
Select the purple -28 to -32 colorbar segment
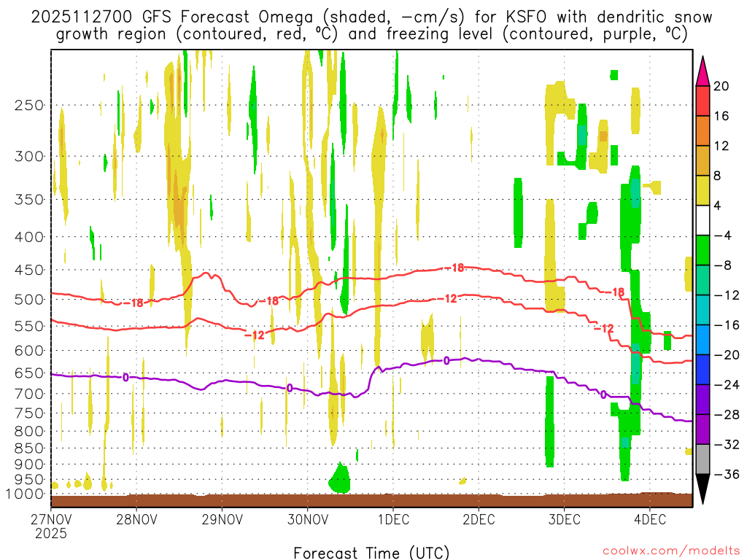[x=703, y=429]
